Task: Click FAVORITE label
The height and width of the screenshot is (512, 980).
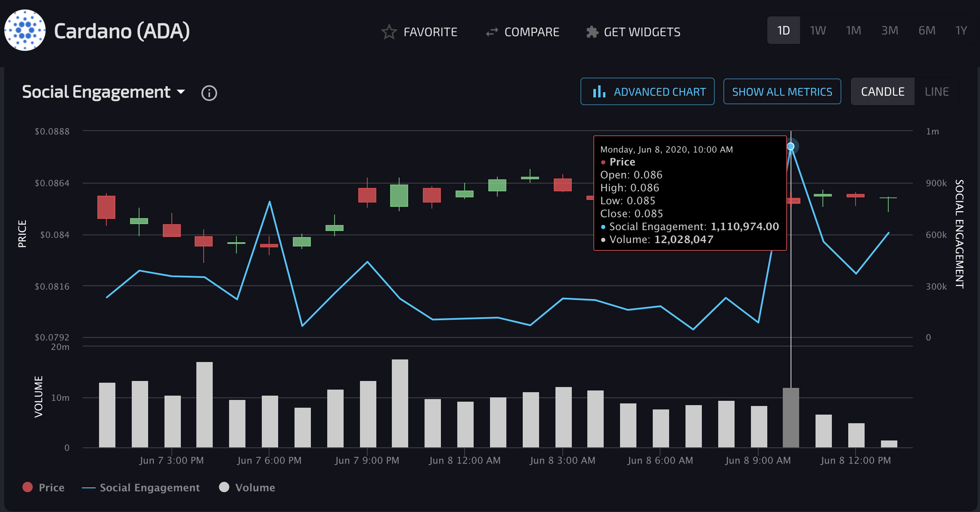Action: coord(431,32)
